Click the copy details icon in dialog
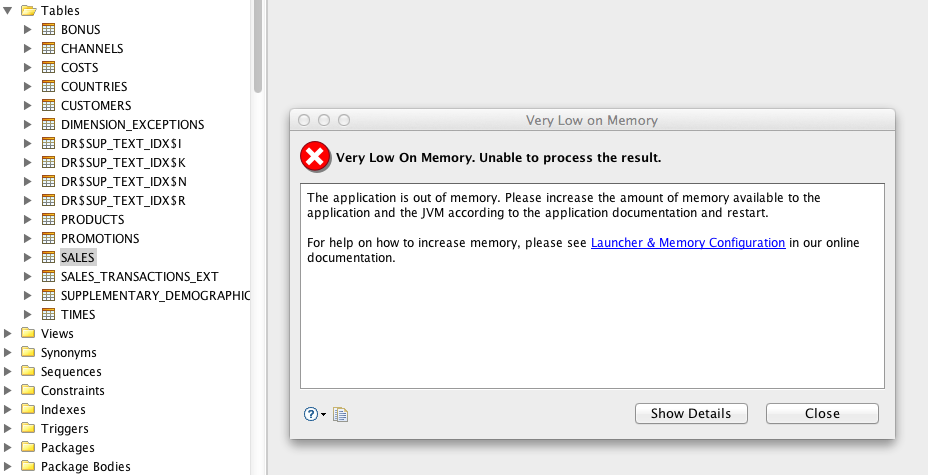 (x=340, y=414)
